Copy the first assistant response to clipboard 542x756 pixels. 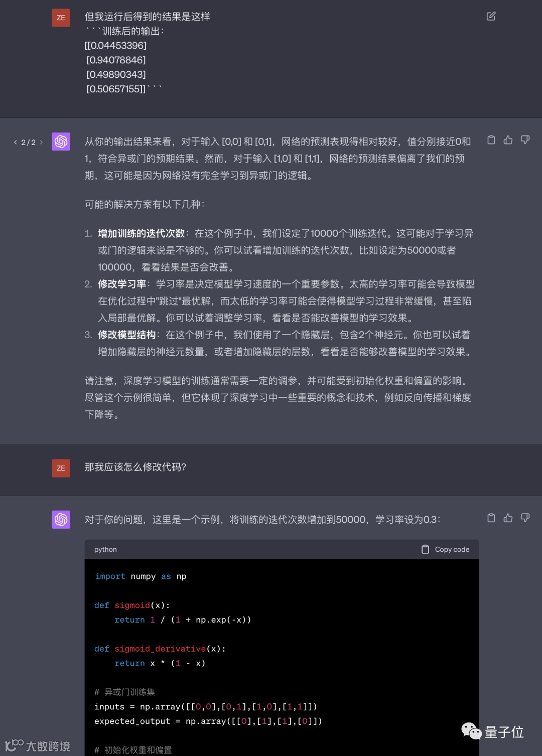(x=491, y=140)
